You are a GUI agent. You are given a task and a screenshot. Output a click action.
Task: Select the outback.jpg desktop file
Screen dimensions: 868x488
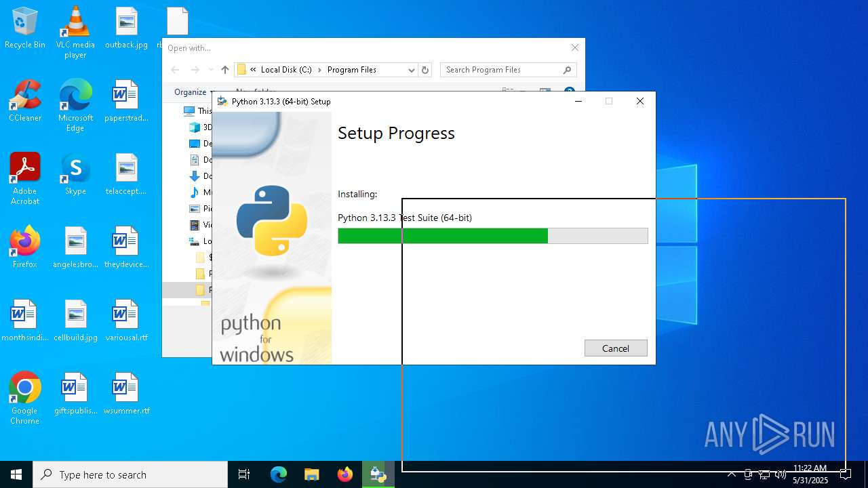click(126, 28)
